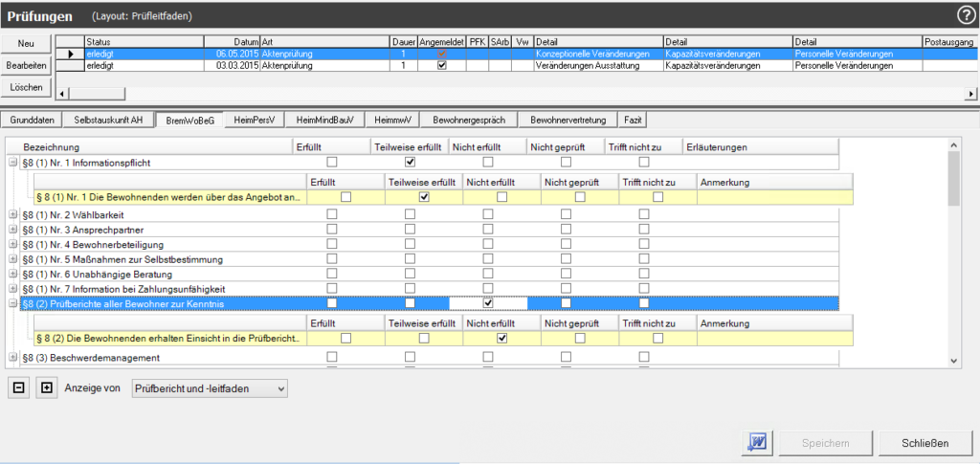This screenshot has height=464, width=980.
Task: Click the Bearbeiten button
Action: (x=28, y=65)
